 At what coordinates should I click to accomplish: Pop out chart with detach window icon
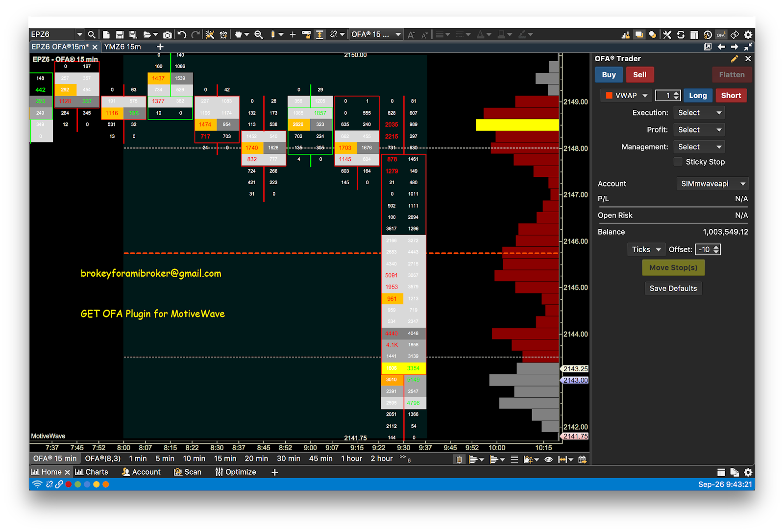708,47
